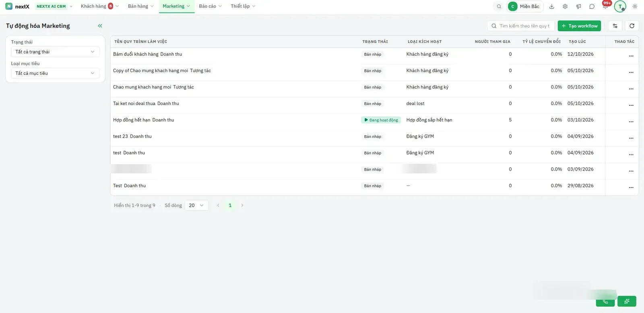Open actions menu for test 23 row
Screen dimensions: 644x313
tap(631, 138)
